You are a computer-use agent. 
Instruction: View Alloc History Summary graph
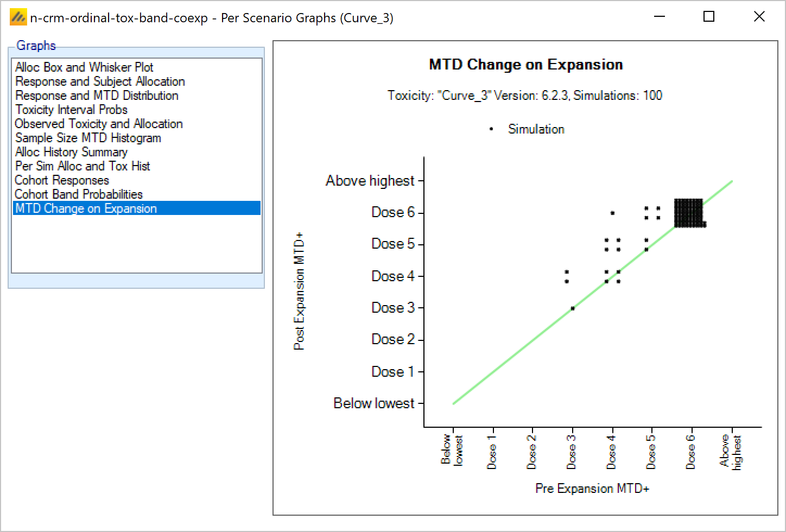[x=71, y=152]
